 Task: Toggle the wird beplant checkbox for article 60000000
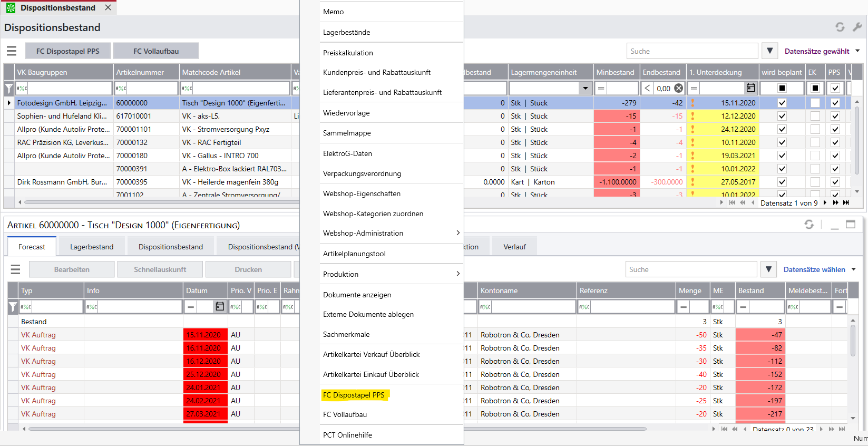point(782,103)
